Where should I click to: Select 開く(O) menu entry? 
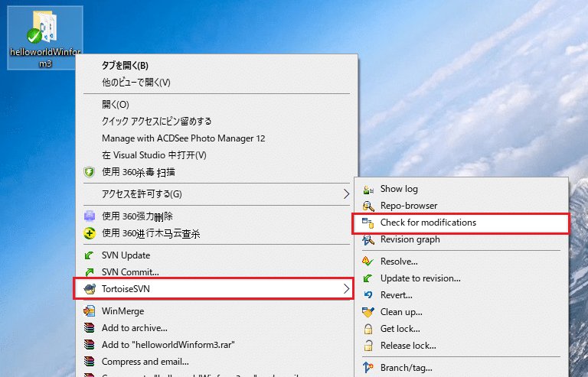(x=217, y=105)
